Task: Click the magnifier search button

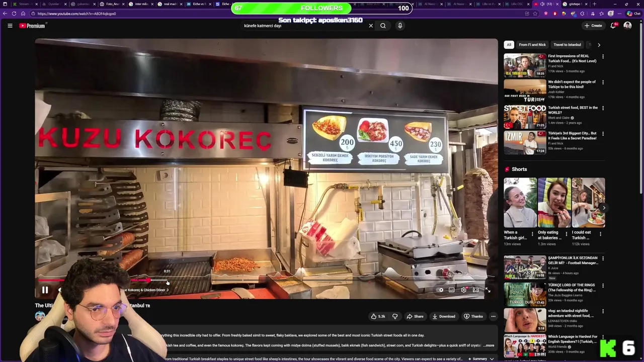Action: 383,26
